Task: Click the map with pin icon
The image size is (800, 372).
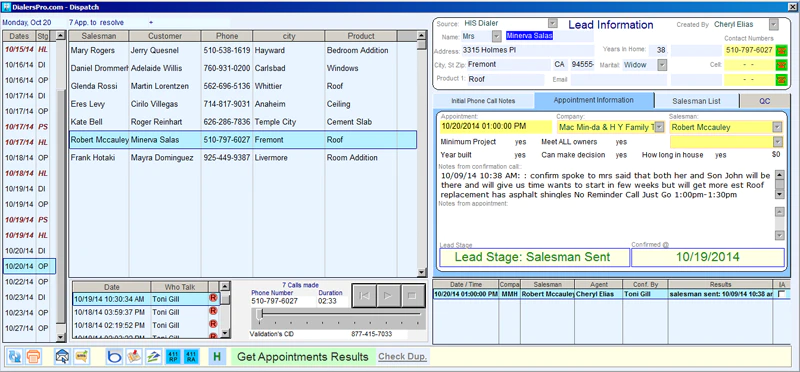Action: 134,356
